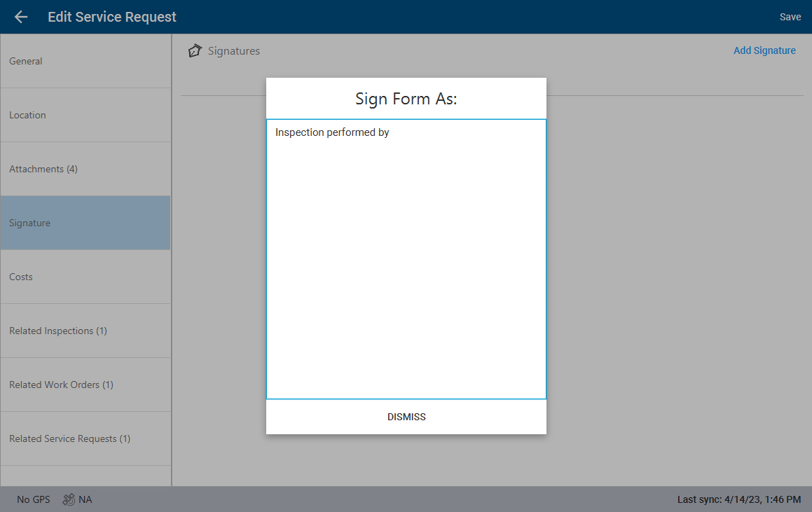Click the Last sync timestamp
812x512 pixels.
pos(738,499)
